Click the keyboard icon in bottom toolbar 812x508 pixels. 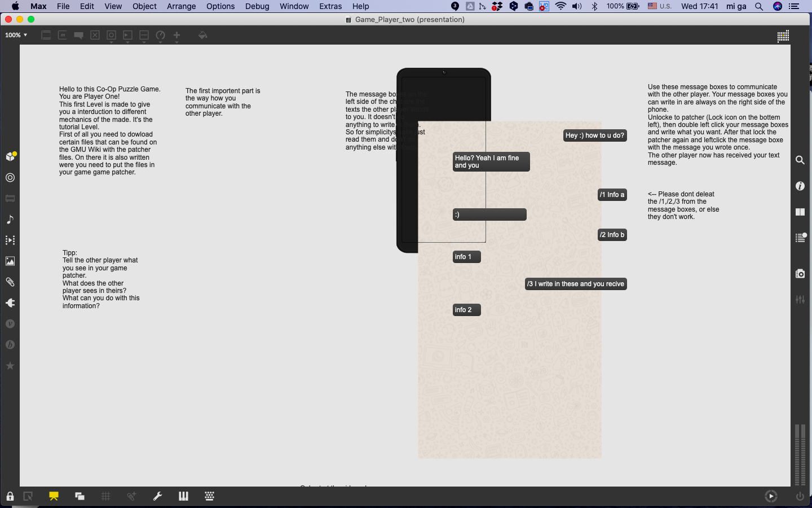tap(209, 496)
